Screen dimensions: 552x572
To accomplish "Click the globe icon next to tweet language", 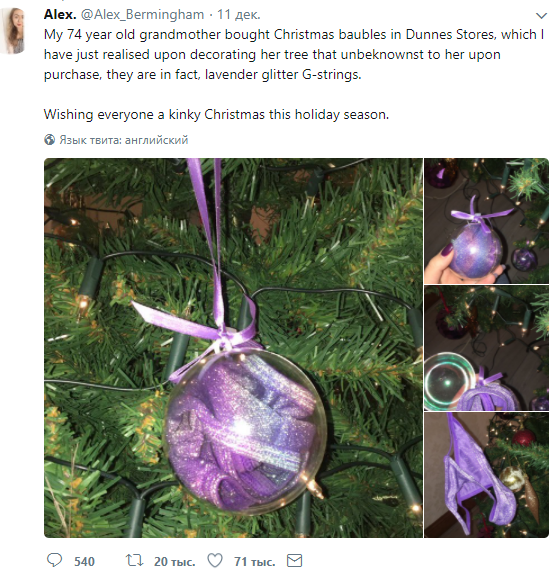I will pos(50,139).
